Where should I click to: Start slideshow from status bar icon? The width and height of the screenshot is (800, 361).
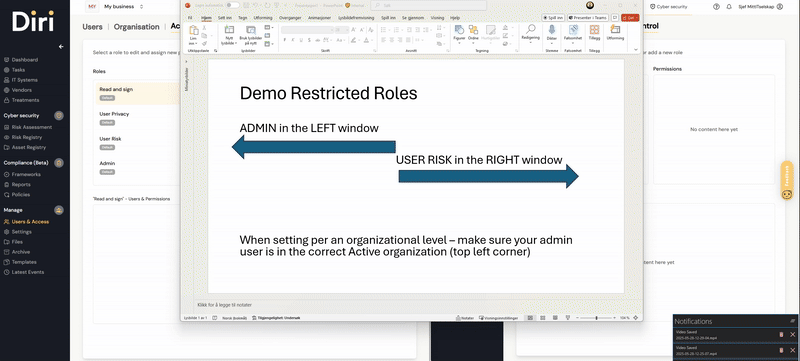(568, 318)
